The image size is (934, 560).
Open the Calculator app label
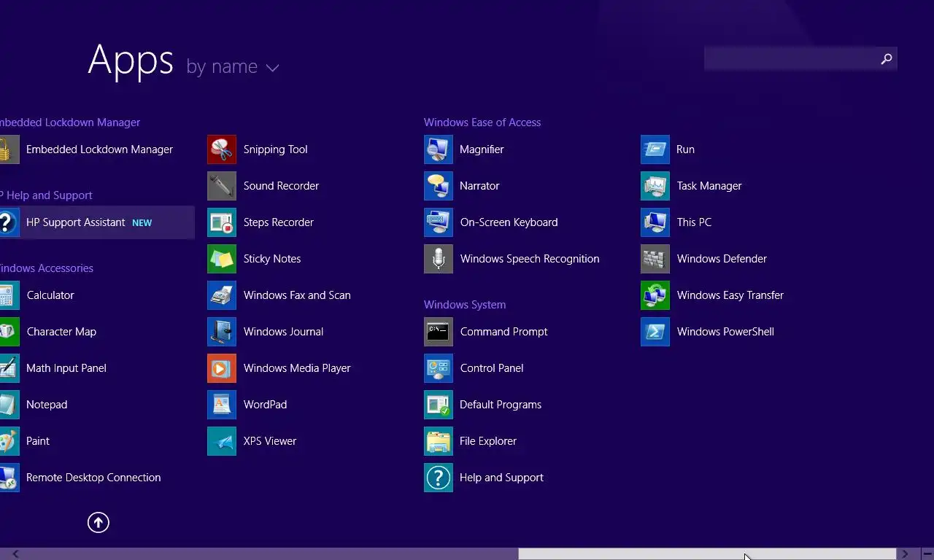point(50,295)
